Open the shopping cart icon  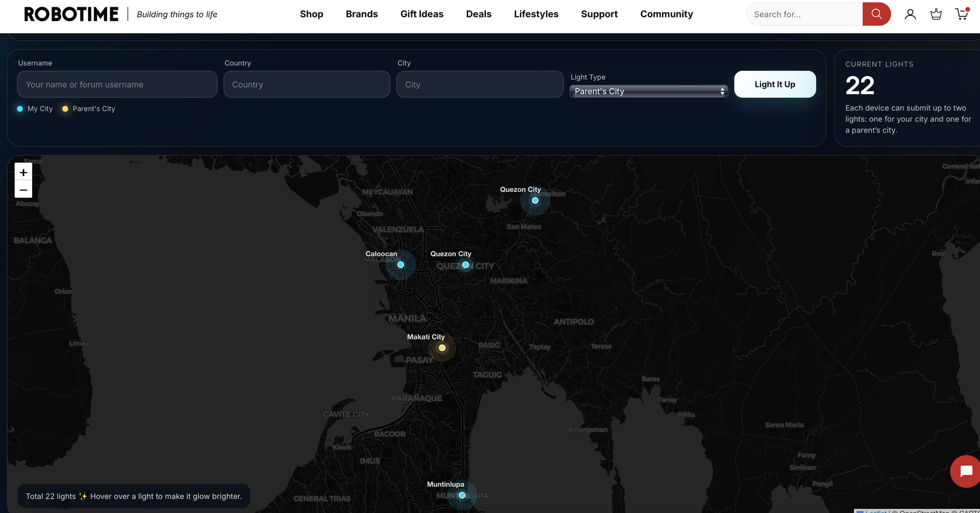(962, 14)
